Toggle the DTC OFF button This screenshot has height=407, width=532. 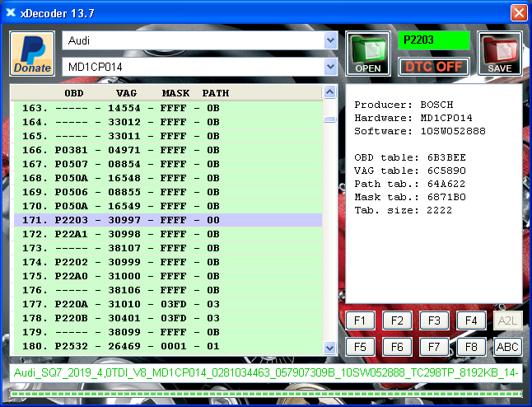433,67
